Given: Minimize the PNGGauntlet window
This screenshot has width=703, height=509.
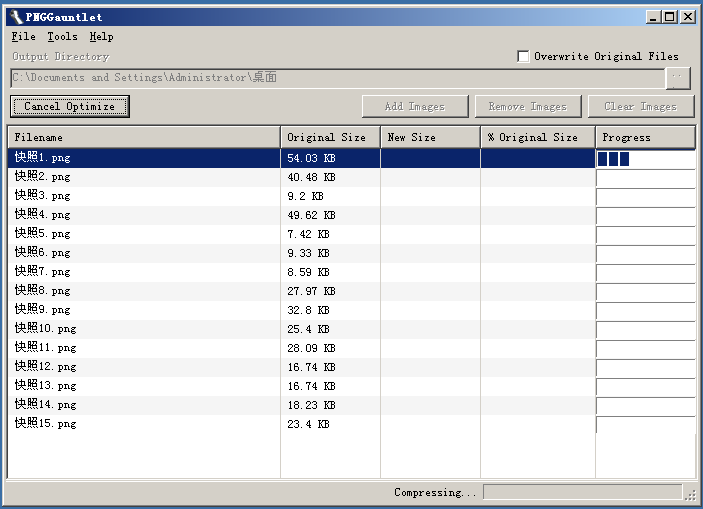Looking at the screenshot, I should pos(653,17).
